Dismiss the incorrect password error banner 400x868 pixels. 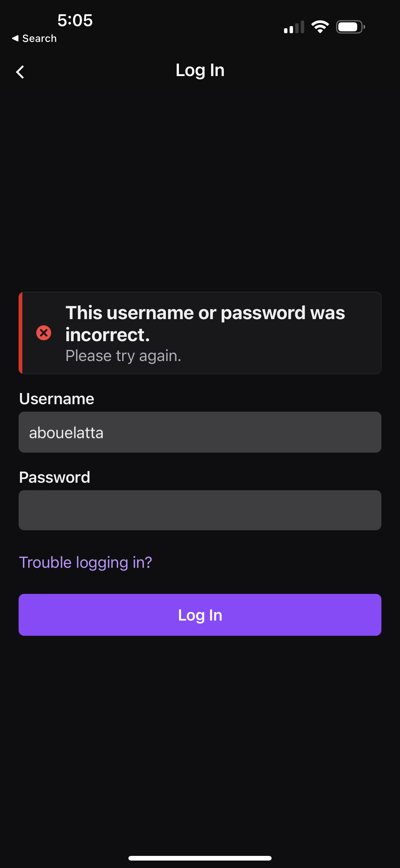(x=200, y=333)
